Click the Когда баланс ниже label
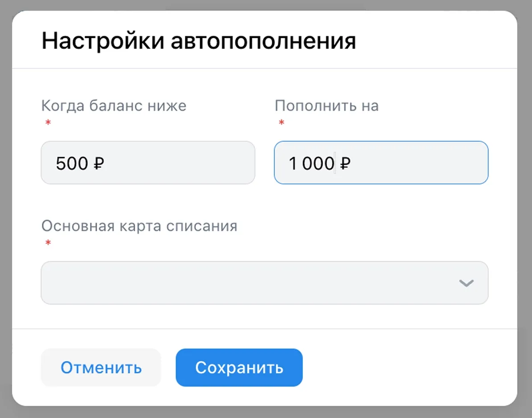The image size is (532, 418). pyautogui.click(x=114, y=106)
